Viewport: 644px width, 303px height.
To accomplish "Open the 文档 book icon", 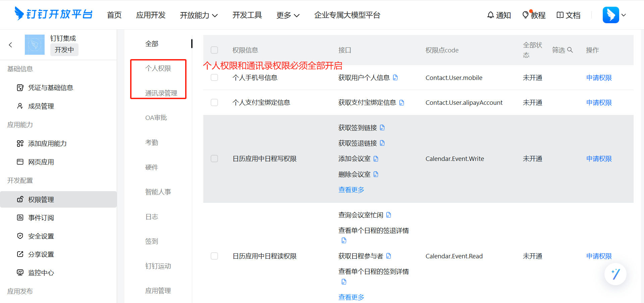I will point(560,15).
